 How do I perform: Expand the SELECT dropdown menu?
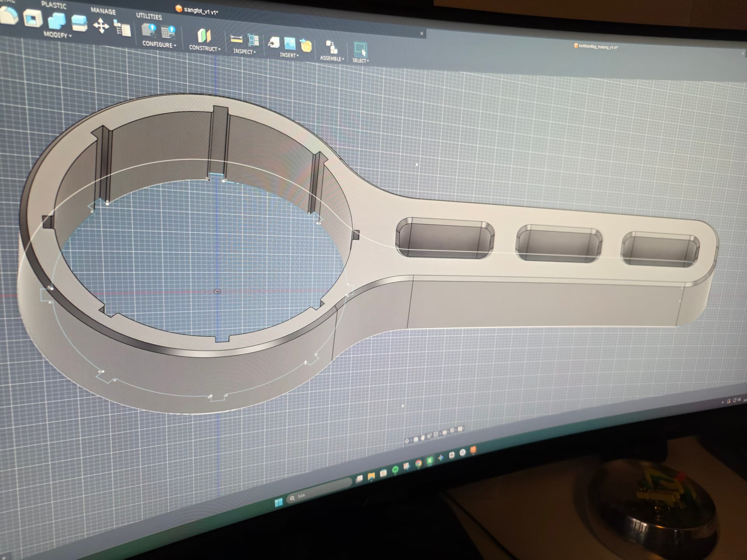360,61
